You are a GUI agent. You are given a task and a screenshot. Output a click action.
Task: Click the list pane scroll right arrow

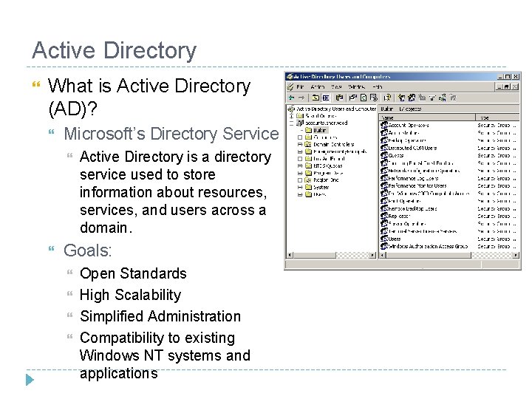(516, 255)
